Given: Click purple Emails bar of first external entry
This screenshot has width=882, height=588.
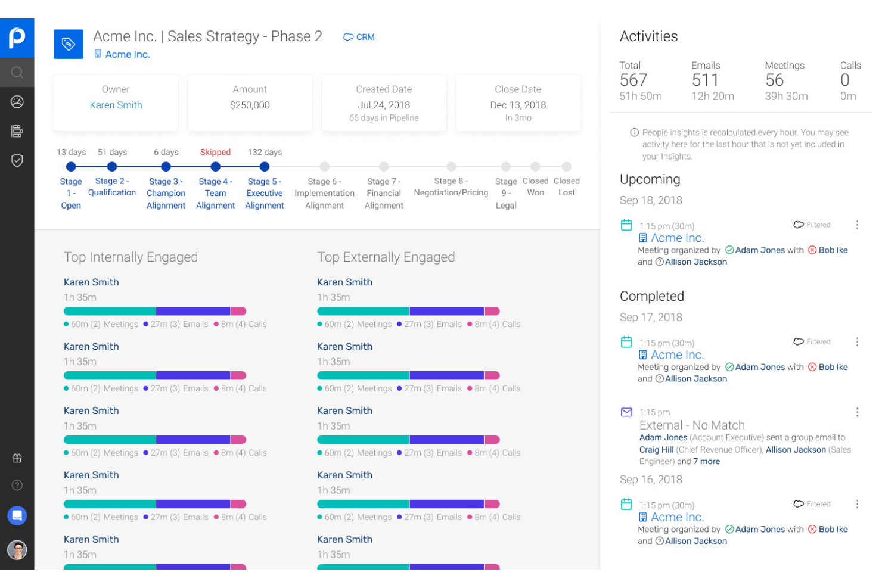Looking at the screenshot, I should pos(446,311).
